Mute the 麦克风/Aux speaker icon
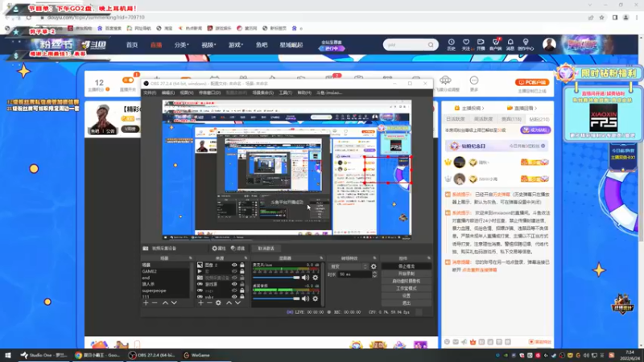Image resolution: width=644 pixels, height=362 pixels. [305, 278]
